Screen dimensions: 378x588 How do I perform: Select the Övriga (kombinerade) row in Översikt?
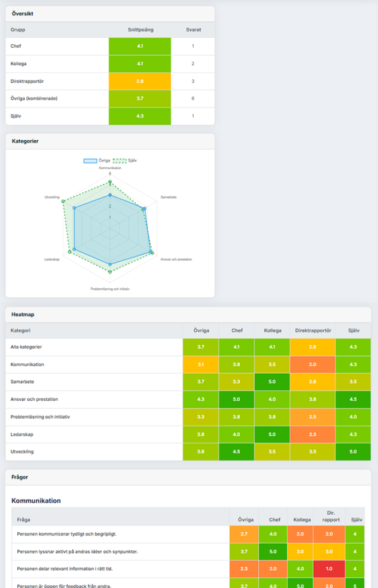[x=34, y=99]
